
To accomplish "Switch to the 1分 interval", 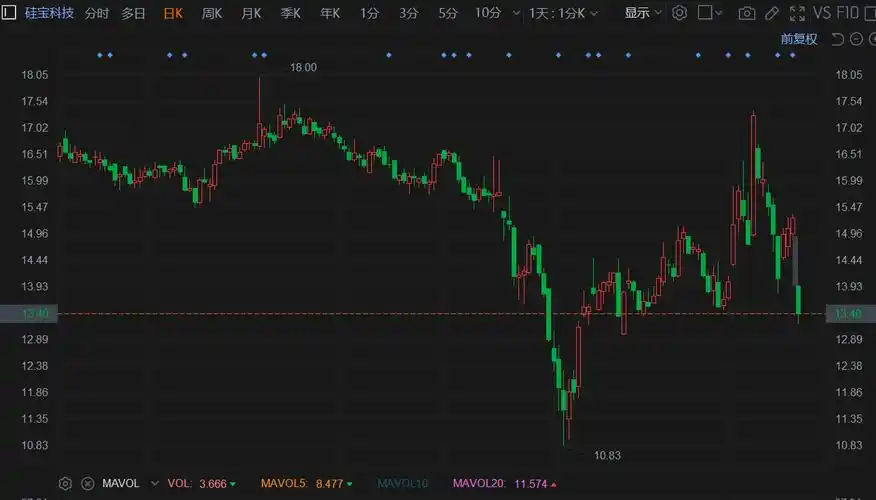I will pyautogui.click(x=369, y=13).
